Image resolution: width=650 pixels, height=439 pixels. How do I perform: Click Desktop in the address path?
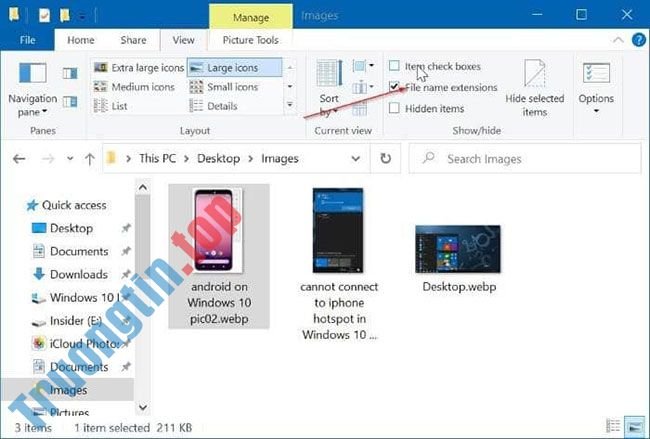point(218,159)
